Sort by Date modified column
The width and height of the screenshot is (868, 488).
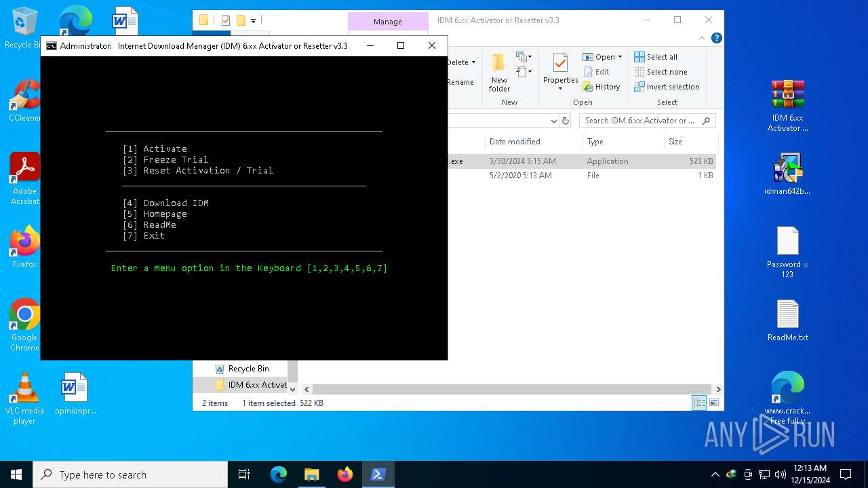tap(534, 142)
